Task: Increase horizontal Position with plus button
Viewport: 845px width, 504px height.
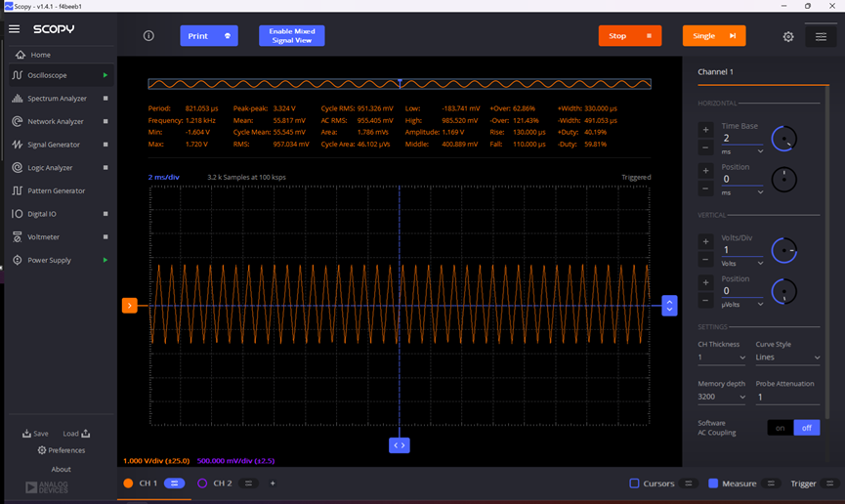Action: tap(705, 171)
